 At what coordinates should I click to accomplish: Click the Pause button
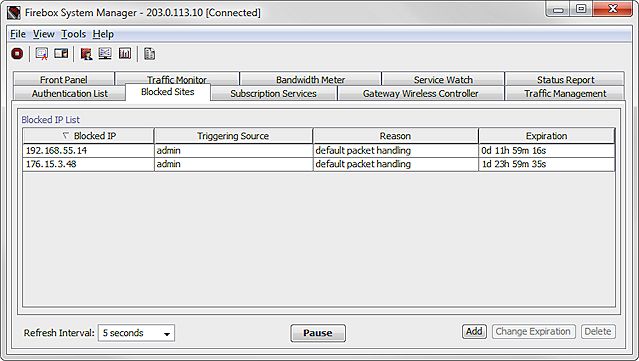point(318,333)
